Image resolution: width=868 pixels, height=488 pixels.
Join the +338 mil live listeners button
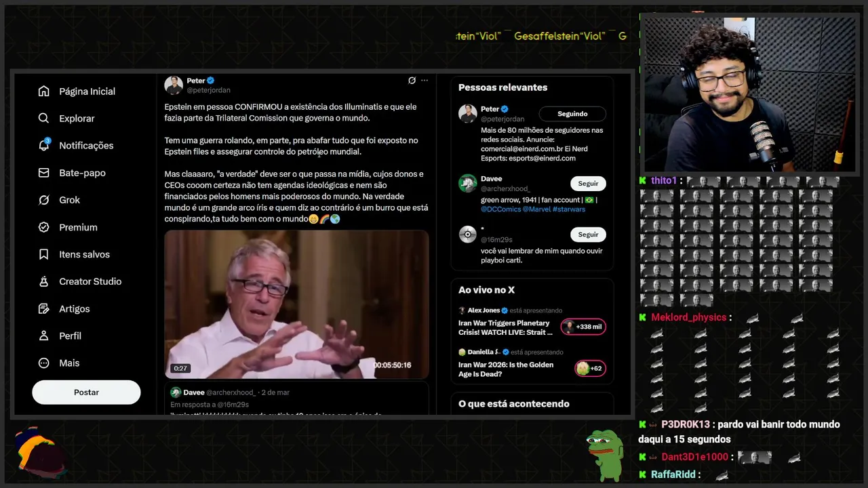point(583,327)
